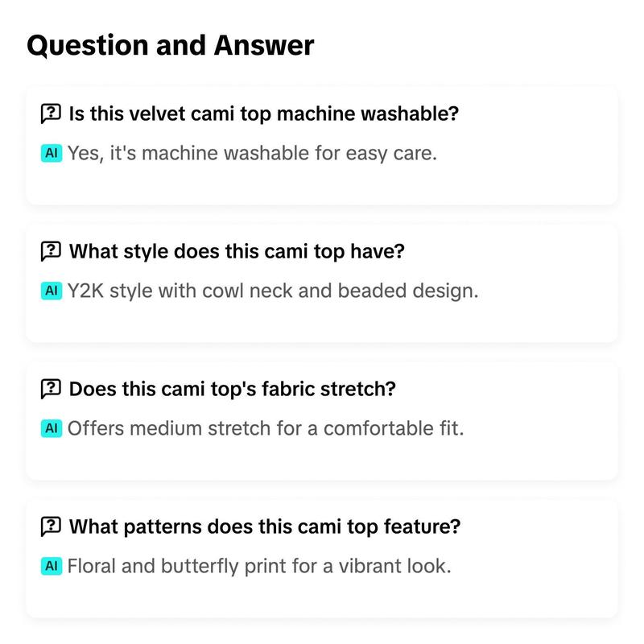Click the question icon beside fabric stretch question
This screenshot has width=644, height=644.
coord(51,389)
